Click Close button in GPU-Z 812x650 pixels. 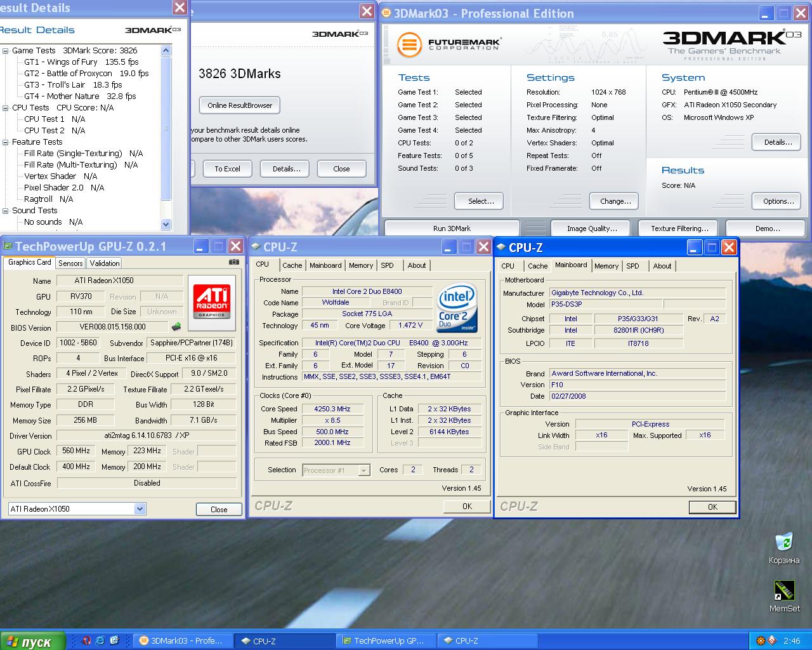(218, 509)
